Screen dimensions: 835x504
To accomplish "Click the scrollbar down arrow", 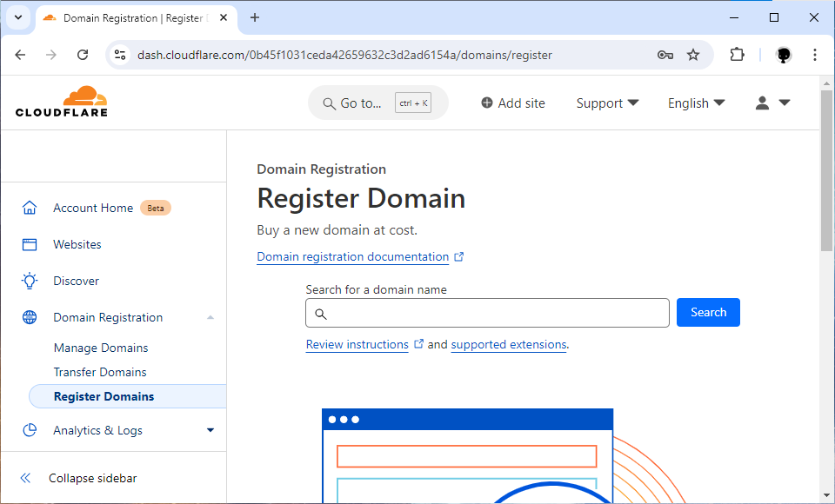I will tap(826, 496).
